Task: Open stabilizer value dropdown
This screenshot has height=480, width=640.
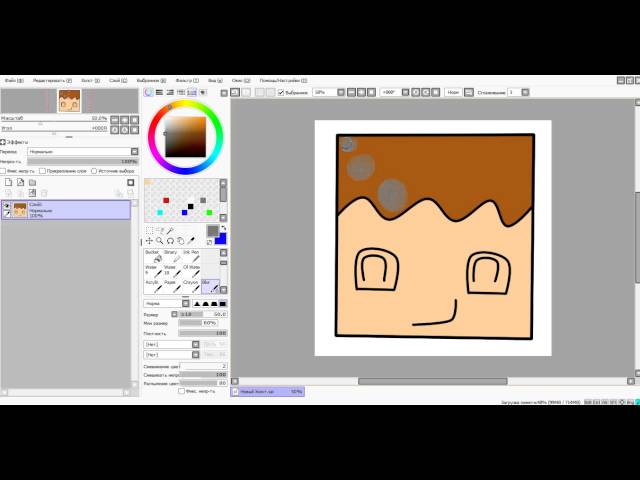Action: point(525,93)
